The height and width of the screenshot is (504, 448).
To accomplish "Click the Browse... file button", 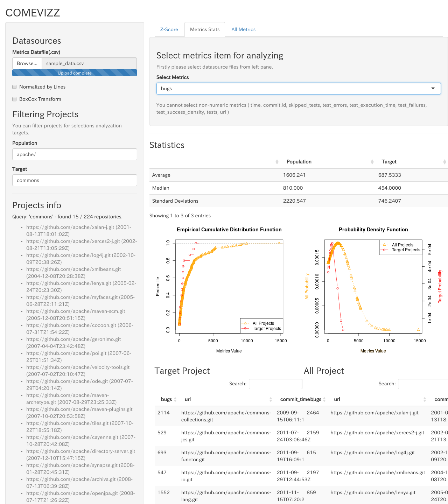I will click(27, 63).
